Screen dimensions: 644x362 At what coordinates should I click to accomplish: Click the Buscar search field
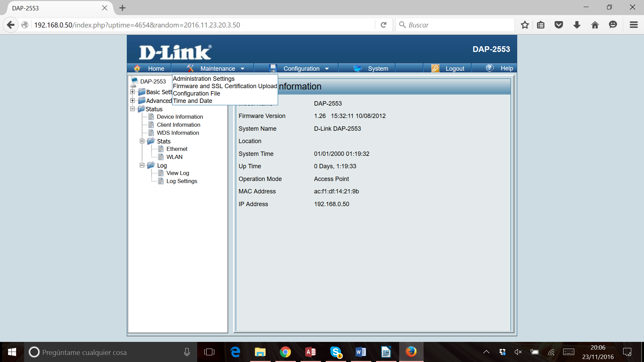pyautogui.click(x=455, y=25)
